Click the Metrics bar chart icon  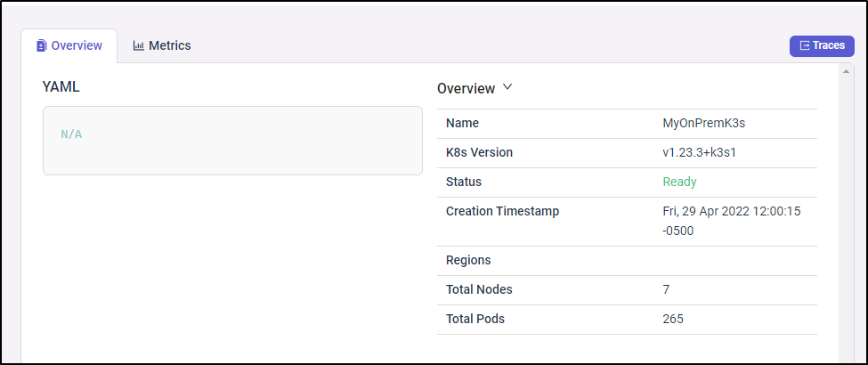(x=138, y=46)
